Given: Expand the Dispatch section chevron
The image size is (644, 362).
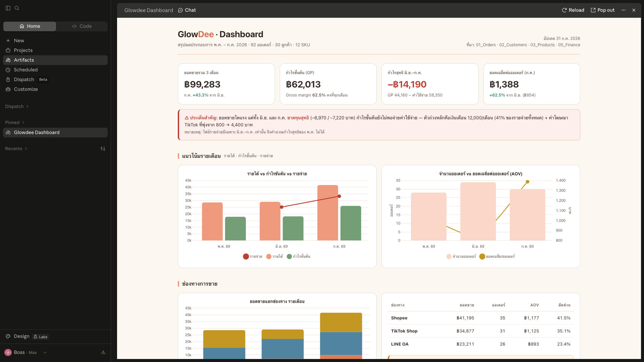Looking at the screenshot, I should [x=28, y=107].
